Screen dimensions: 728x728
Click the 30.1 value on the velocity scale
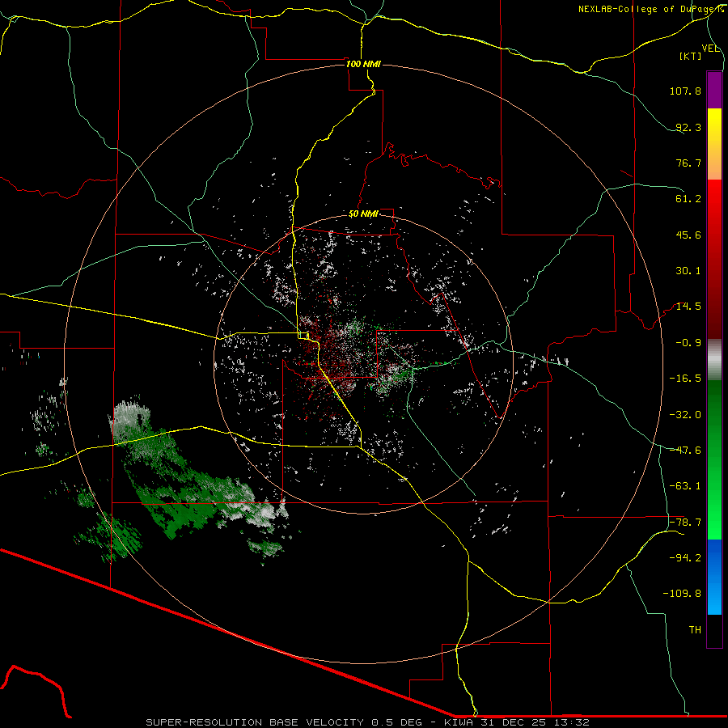(x=688, y=271)
